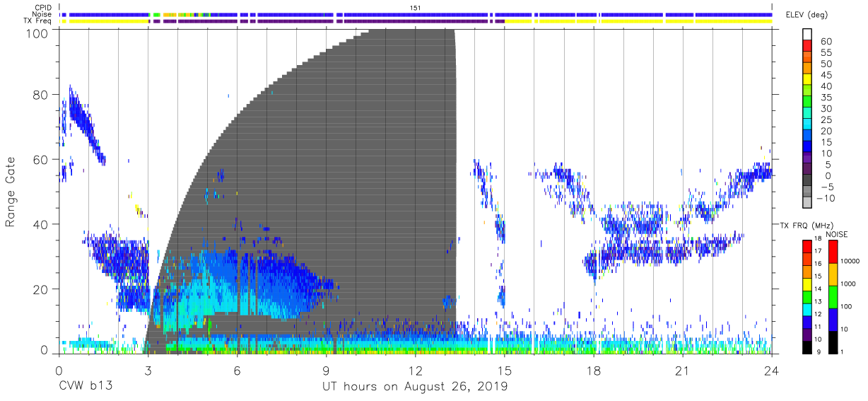Screen dimensions: 868x401
Task: Click black bottom segment of TX FRQ colorbar
Action: pyautogui.click(x=808, y=347)
